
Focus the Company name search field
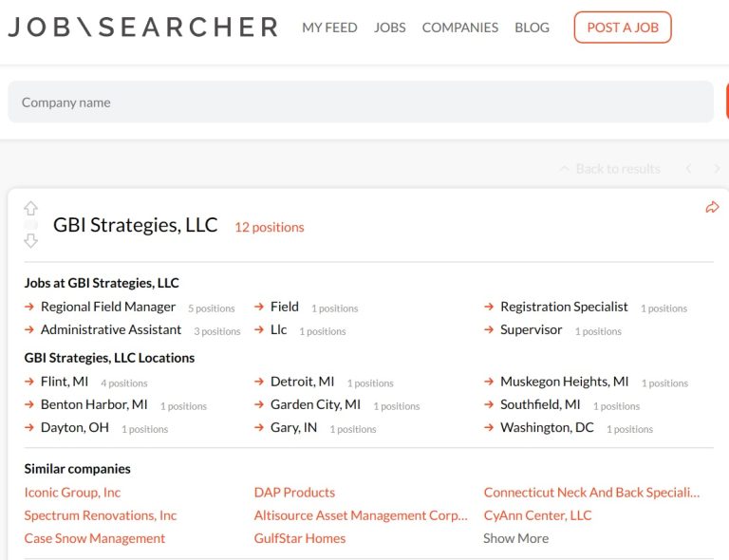coord(361,102)
